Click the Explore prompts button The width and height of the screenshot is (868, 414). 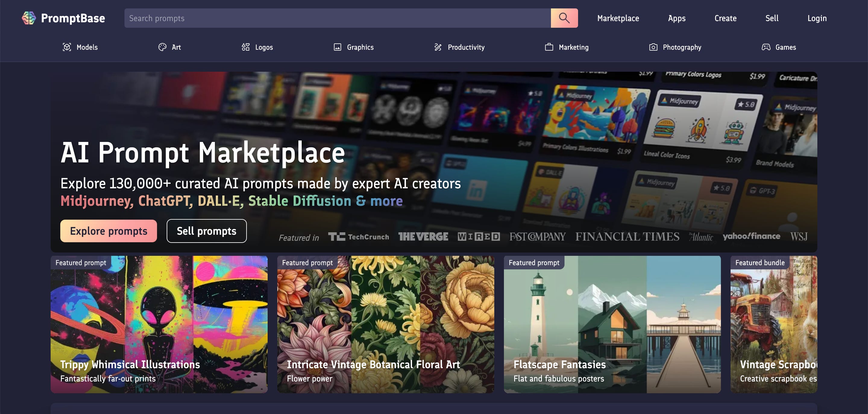click(x=108, y=231)
